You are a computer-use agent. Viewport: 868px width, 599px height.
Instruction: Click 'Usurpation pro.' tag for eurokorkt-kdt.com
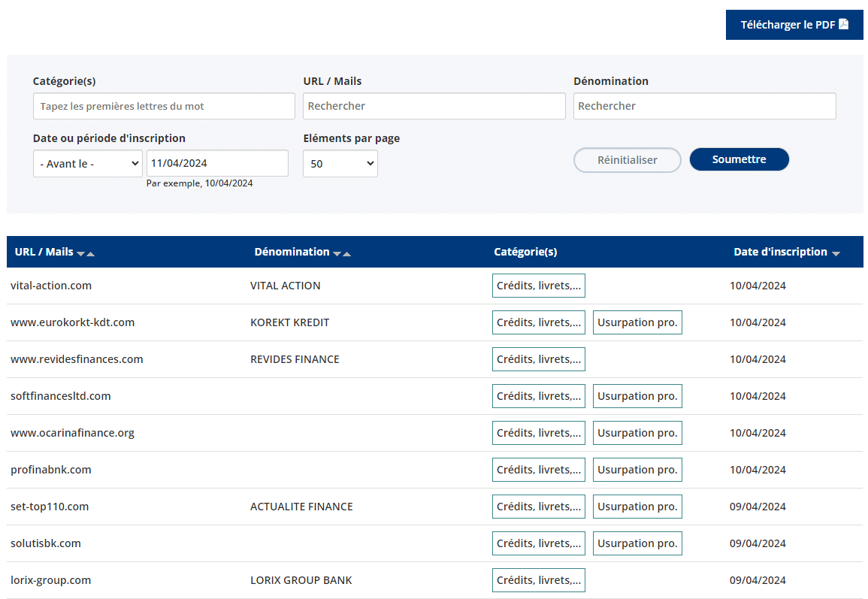pyautogui.click(x=637, y=322)
